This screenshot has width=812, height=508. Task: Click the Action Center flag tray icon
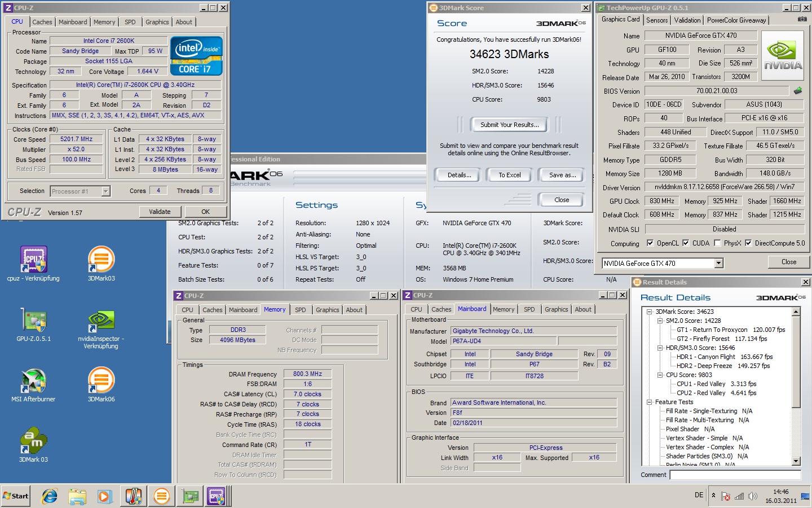coord(726,496)
